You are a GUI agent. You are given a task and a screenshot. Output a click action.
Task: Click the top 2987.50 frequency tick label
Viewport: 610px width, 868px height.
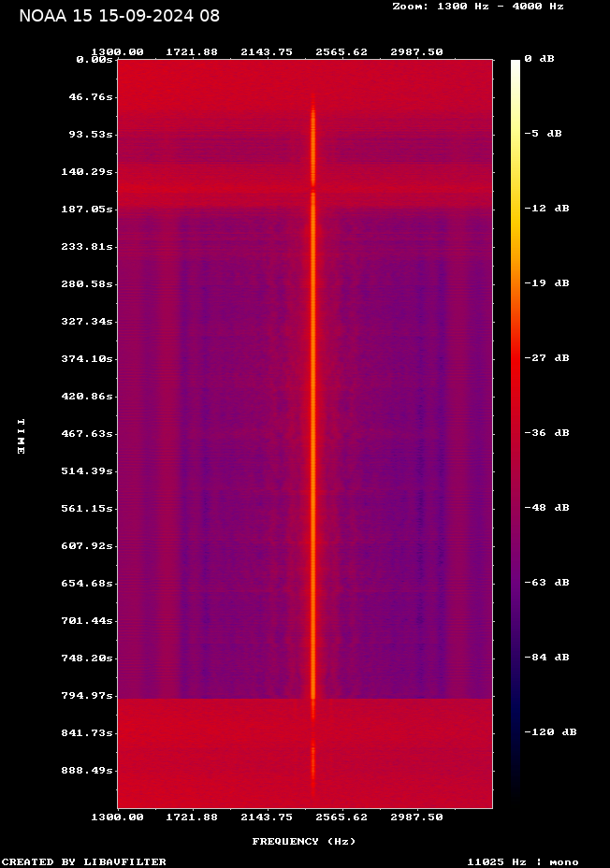pos(416,51)
